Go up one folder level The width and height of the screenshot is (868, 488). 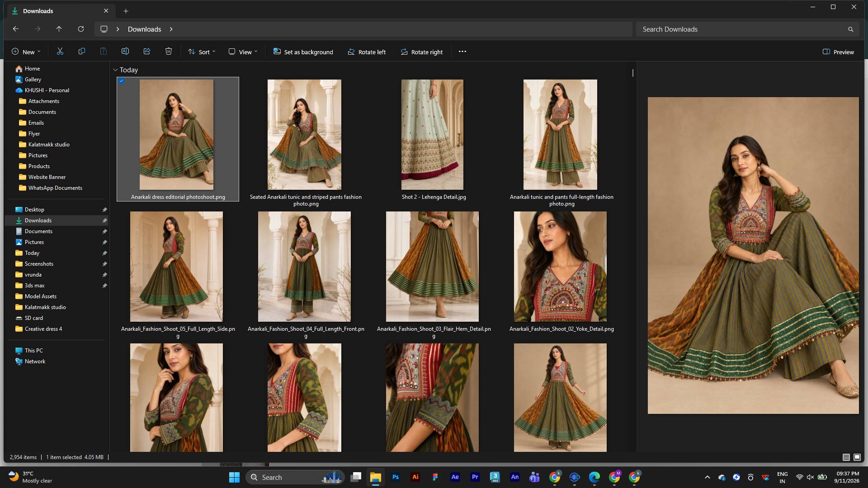click(59, 29)
